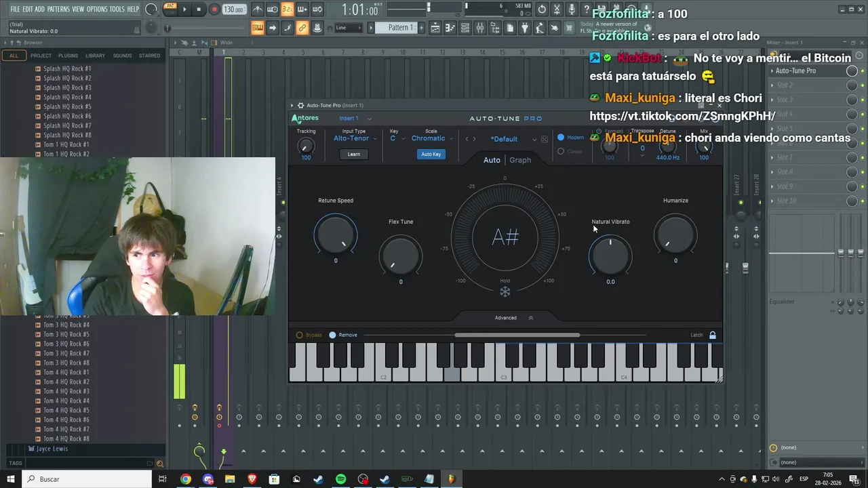Toggle the keyboard Latch lock icon
The image size is (868, 488).
[x=713, y=335]
